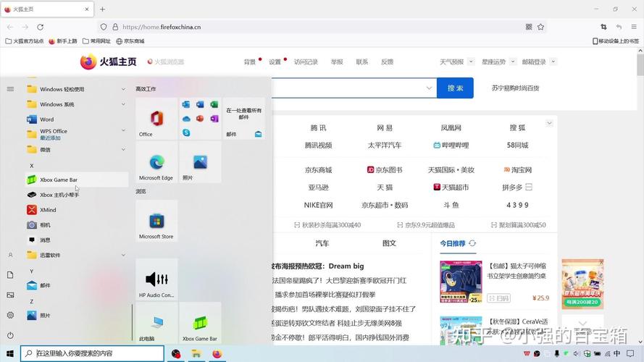Open the Office tile
644x362 pixels.
click(156, 119)
